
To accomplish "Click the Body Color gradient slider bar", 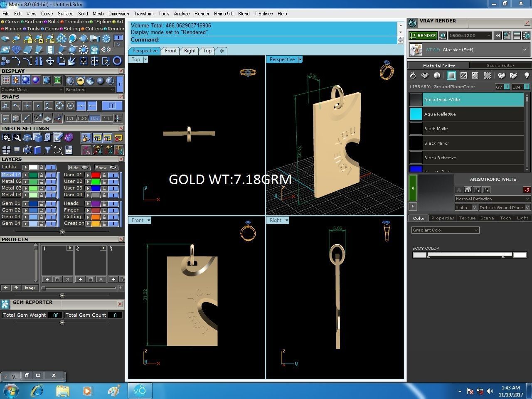I will [470, 255].
